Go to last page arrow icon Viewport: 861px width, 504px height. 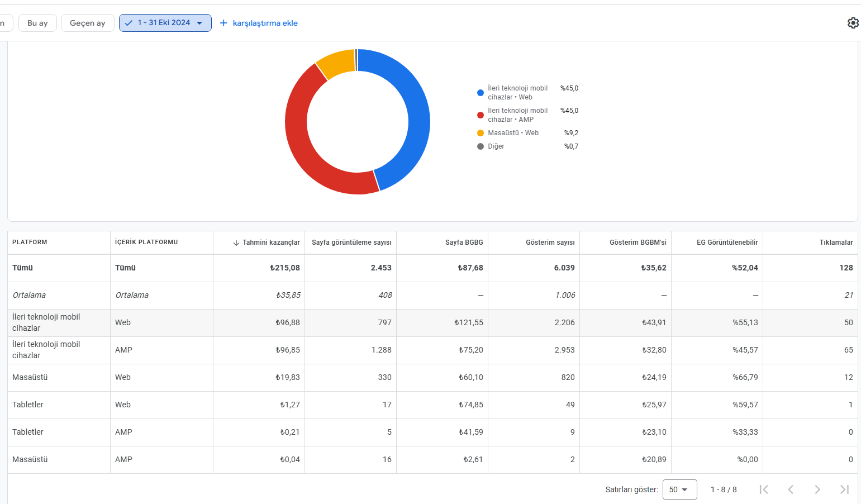(844, 489)
